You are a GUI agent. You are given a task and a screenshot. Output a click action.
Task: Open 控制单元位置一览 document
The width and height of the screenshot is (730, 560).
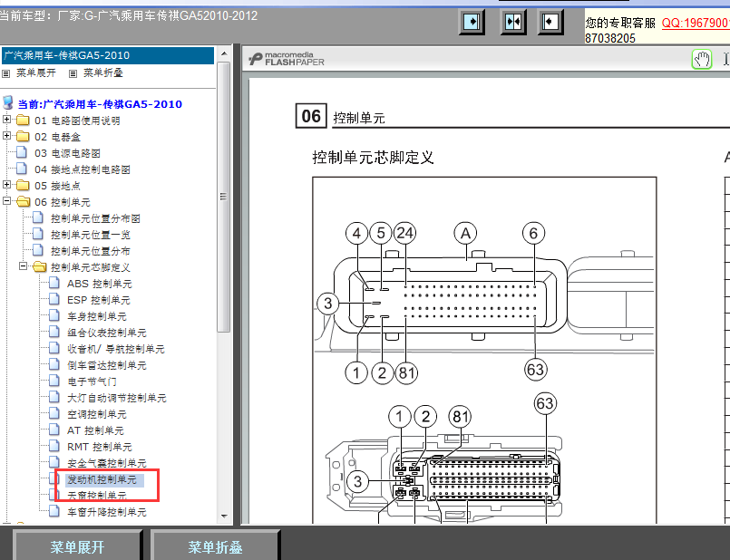(91, 235)
